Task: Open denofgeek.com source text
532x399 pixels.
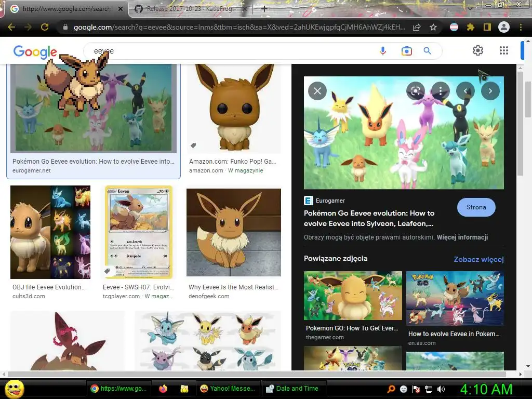Action: [209, 296]
